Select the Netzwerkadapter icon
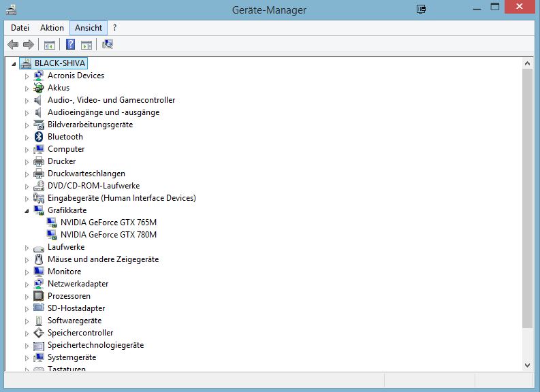 click(39, 284)
